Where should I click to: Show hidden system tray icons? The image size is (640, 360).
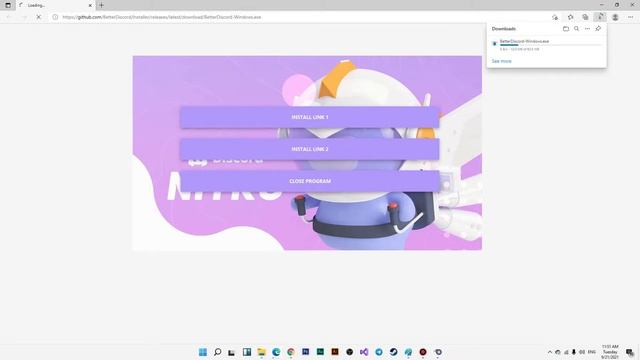550,352
